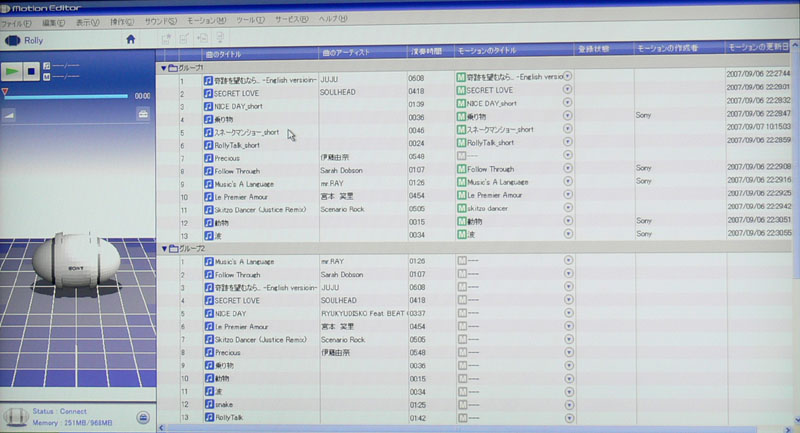Select 'Skitzo Dancer (Justice Remix)' in Group 1

pos(260,210)
